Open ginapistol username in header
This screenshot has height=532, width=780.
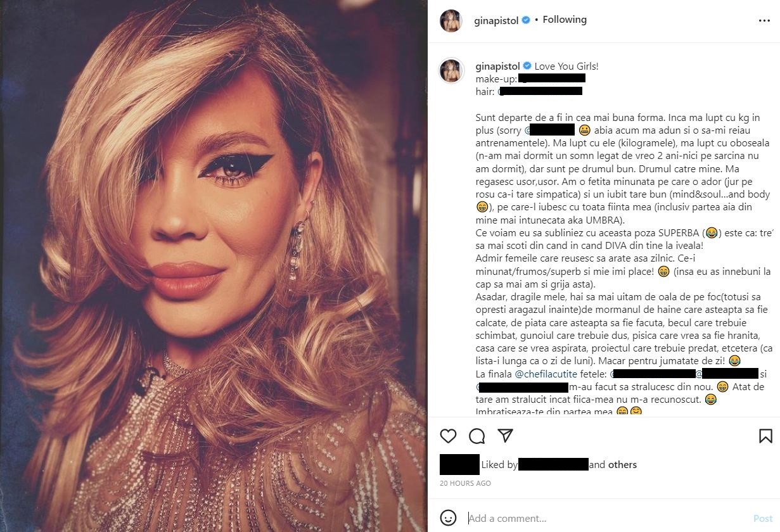tap(497, 20)
